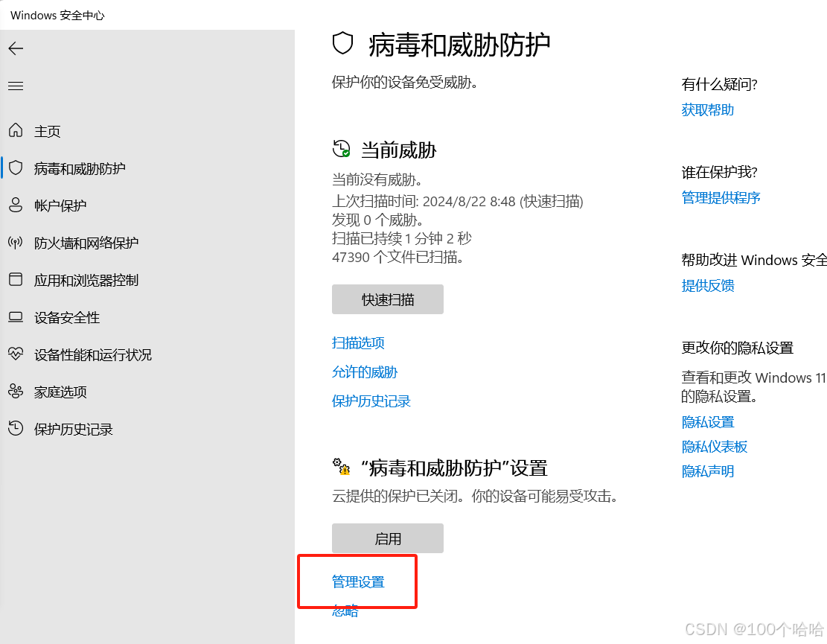
Task: Click the shield icon in the page heading
Action: pyautogui.click(x=343, y=43)
